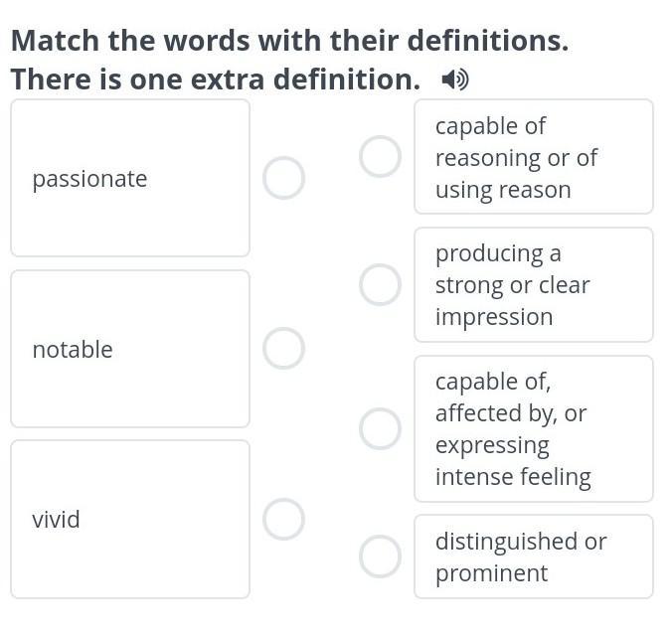Click the 'There is one extra definition' text
Viewport: 672px width, 636px height.
click(216, 79)
